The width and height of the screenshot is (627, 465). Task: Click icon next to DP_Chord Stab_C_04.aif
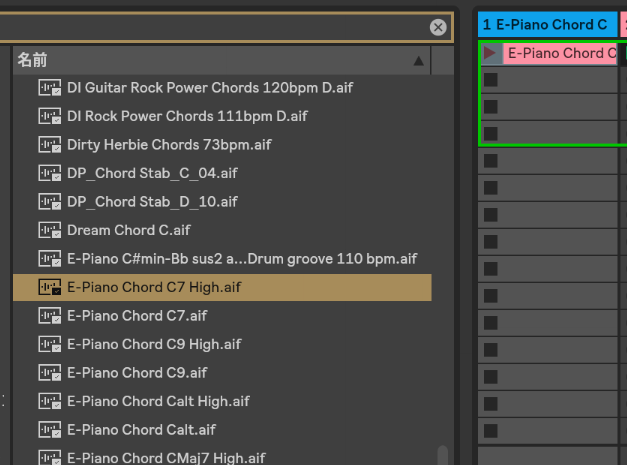click(x=49, y=173)
